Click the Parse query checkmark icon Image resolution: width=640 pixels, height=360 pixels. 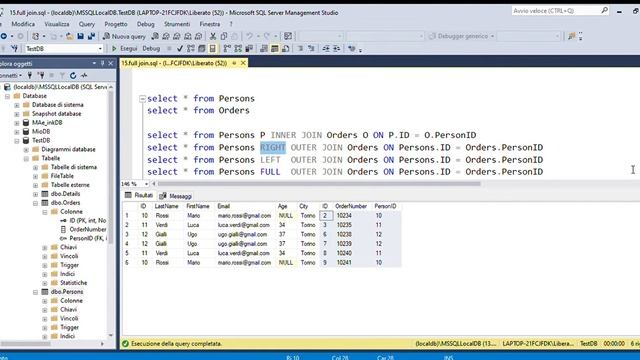(x=180, y=49)
